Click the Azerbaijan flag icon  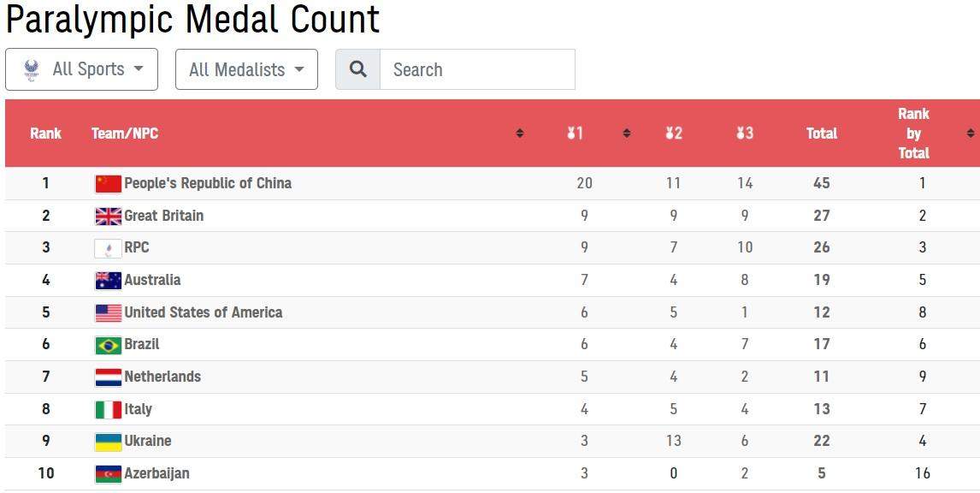[108, 473]
